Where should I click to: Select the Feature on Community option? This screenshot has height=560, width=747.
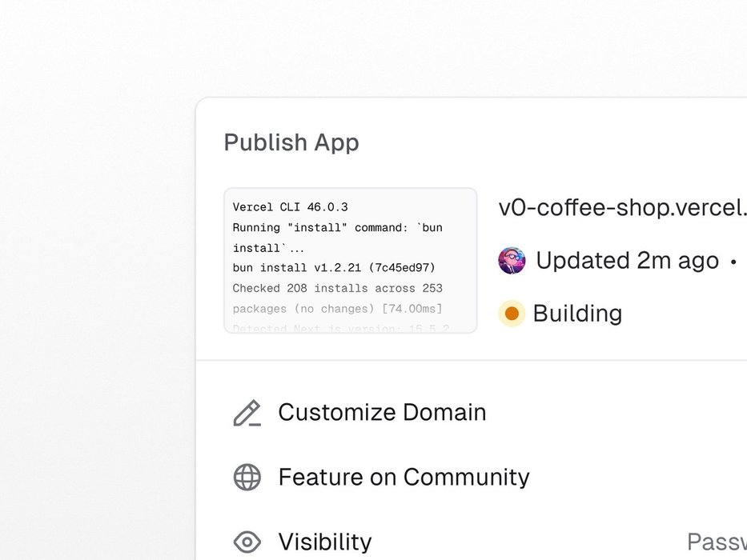point(404,478)
